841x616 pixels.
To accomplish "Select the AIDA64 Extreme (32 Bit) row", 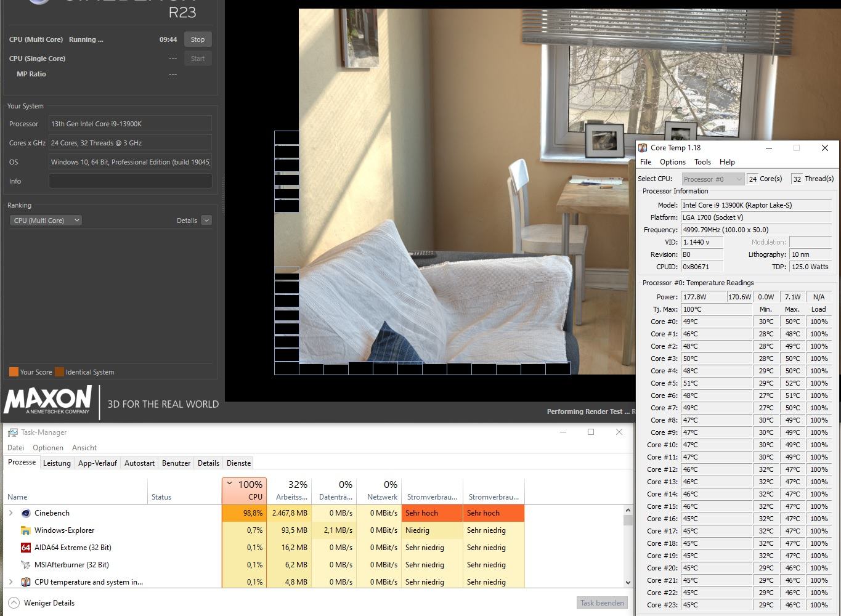I will pos(265,548).
